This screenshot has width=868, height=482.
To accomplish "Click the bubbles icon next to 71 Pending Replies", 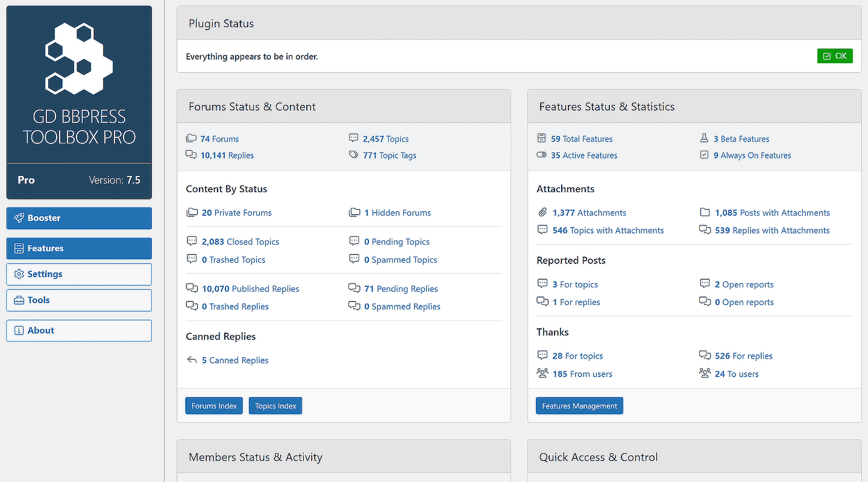I will pos(354,289).
